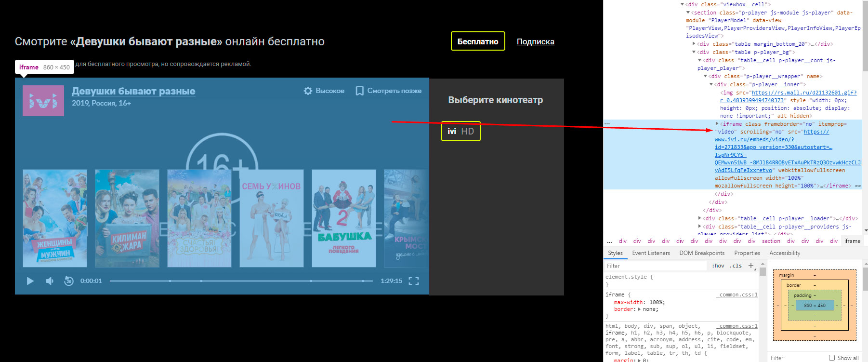868x362 pixels.
Task: Click the pink ivi logo in player
Action: pos(43,101)
